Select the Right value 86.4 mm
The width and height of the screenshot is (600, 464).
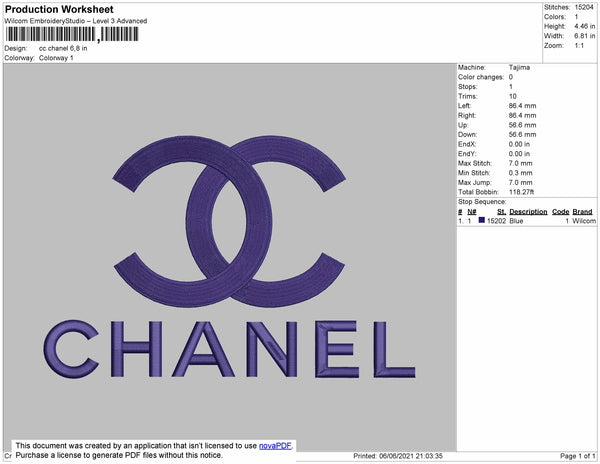point(522,116)
